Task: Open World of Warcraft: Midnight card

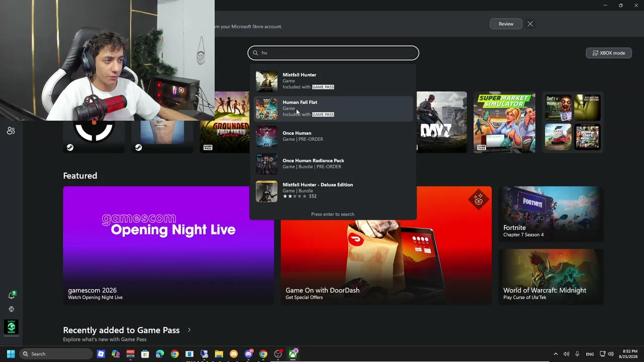Action: coord(551,277)
